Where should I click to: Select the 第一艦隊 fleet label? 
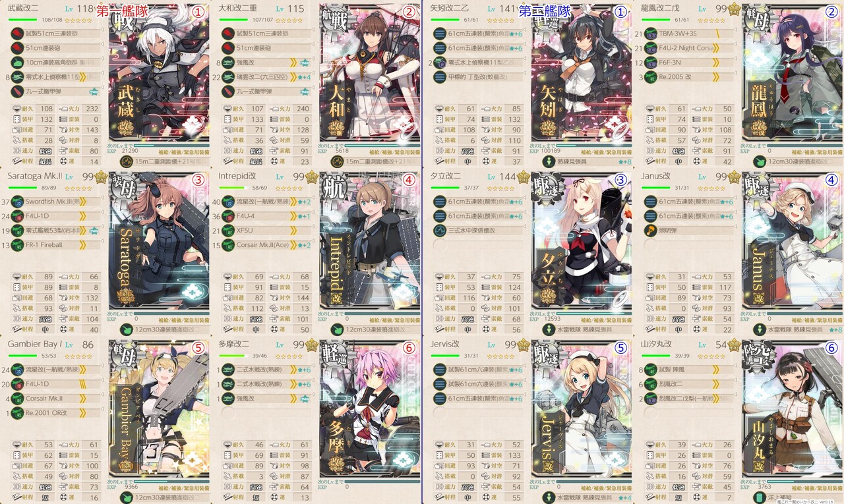coord(124,11)
